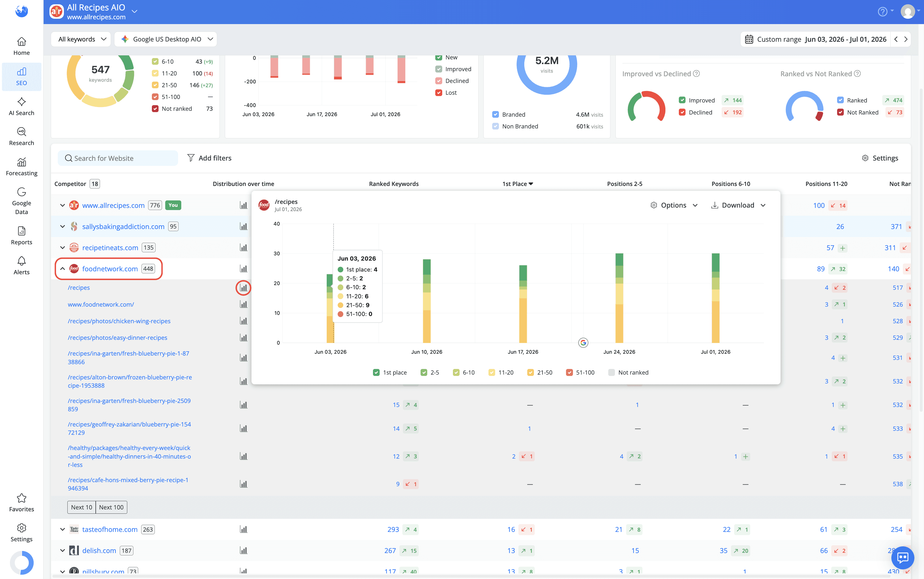
Task: Sort by the Positions 11-20 column
Action: [826, 184]
